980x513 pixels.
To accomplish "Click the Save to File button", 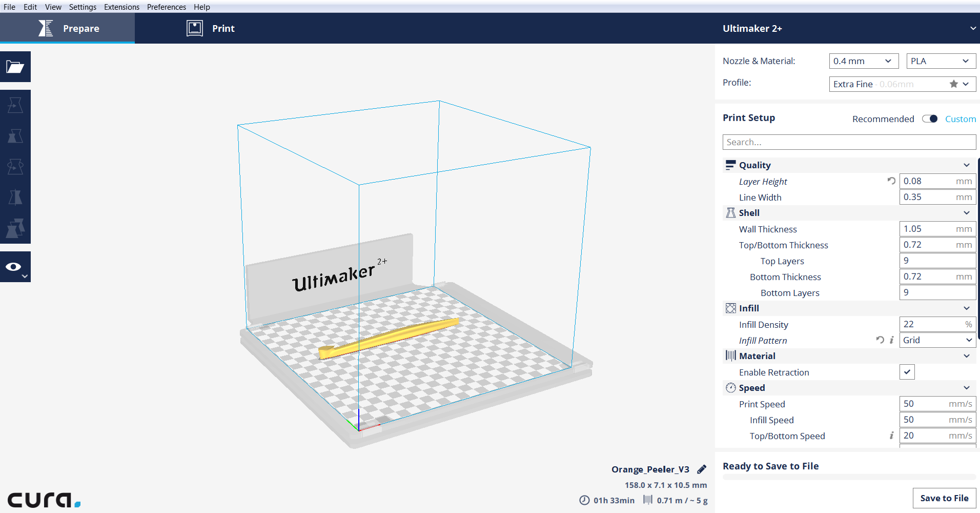I will [x=944, y=498].
